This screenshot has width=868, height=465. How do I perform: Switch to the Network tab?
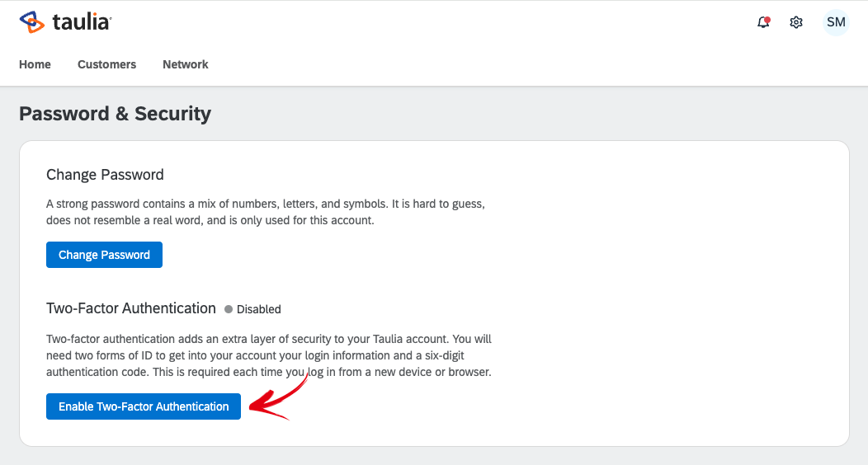point(185,64)
